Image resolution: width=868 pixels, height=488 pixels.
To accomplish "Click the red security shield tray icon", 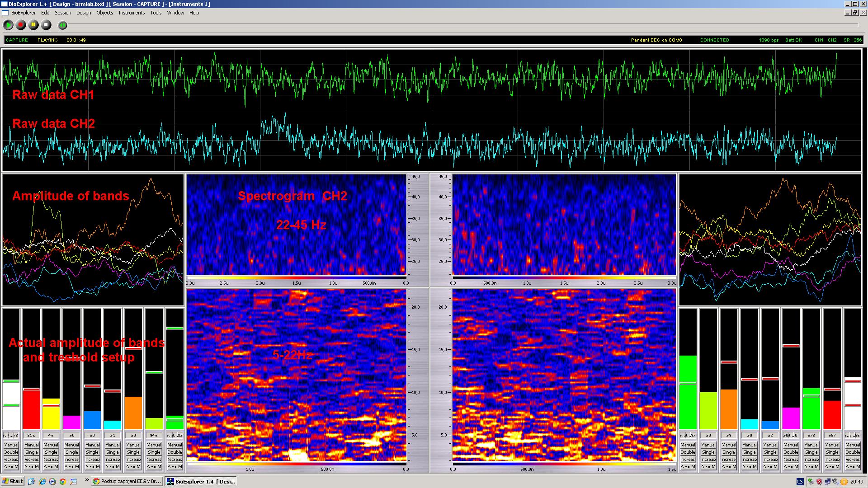I will (819, 482).
